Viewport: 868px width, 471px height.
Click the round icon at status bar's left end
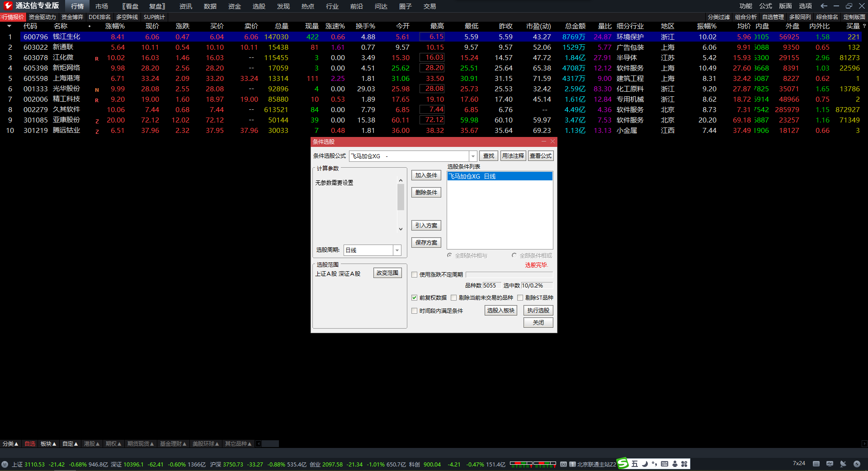[x=5, y=464]
